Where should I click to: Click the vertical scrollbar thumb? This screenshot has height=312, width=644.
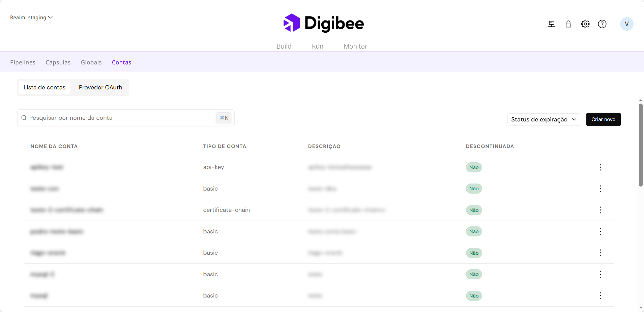click(641, 145)
